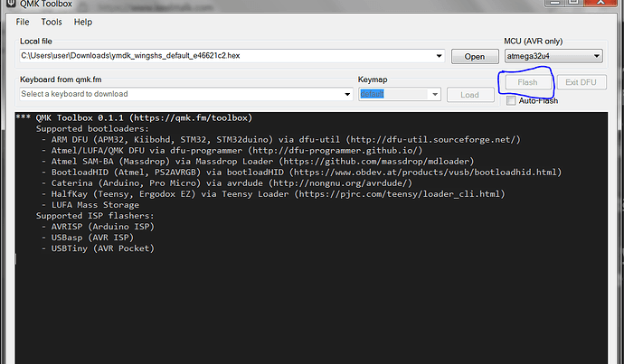Click the Open button for local file
The image size is (624, 364).
(x=474, y=57)
